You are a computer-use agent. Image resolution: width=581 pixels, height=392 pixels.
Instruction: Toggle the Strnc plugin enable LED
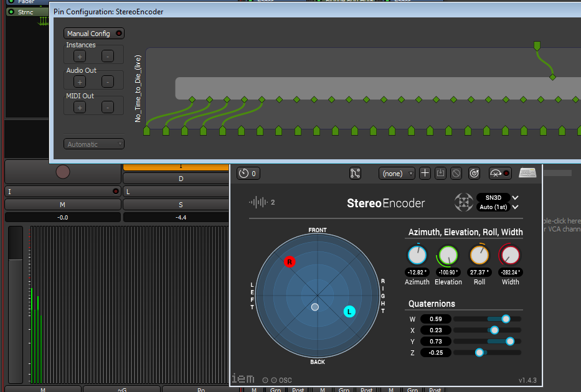(x=11, y=11)
